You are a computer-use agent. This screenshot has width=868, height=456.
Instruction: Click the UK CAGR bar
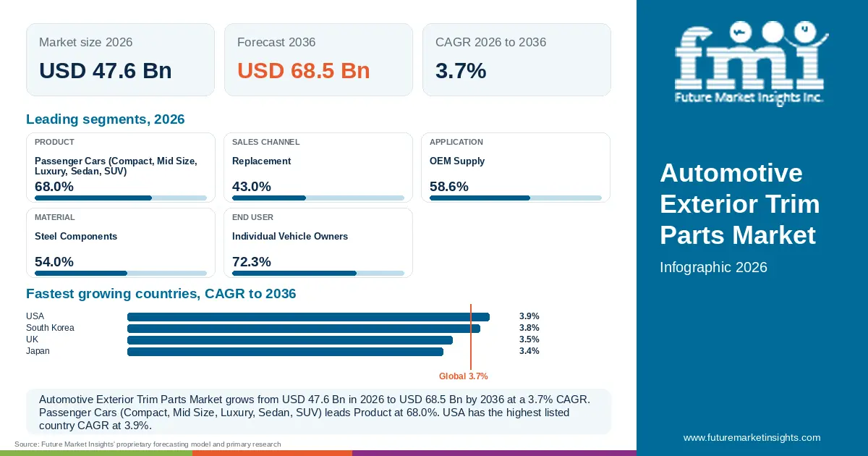(x=290, y=340)
